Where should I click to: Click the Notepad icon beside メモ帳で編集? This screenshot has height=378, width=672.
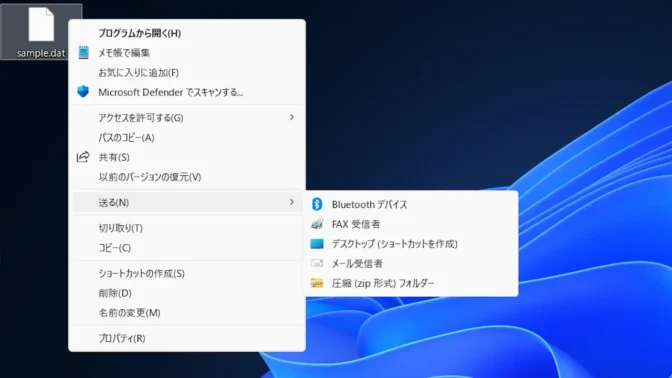pyautogui.click(x=84, y=53)
